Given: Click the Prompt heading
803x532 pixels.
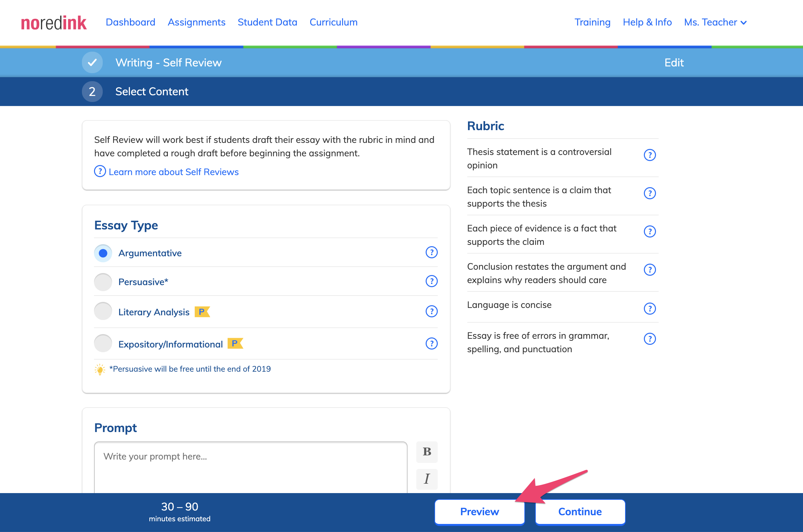Looking at the screenshot, I should [x=115, y=428].
